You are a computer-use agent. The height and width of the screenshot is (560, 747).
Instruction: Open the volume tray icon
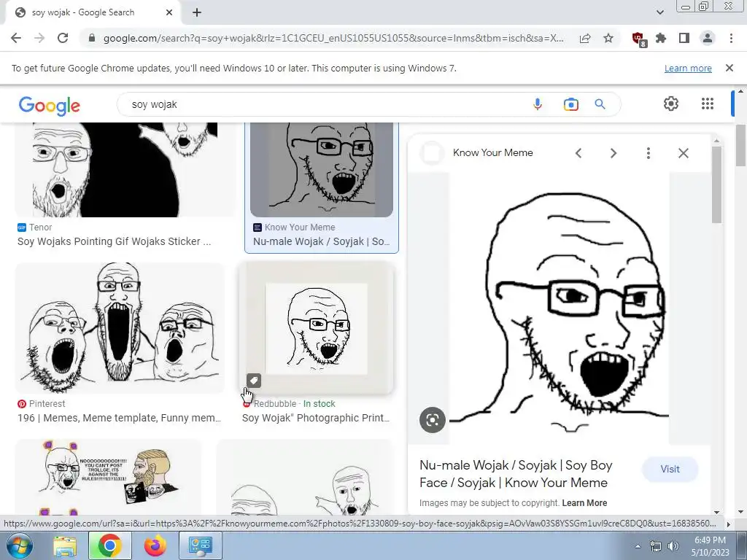(673, 546)
